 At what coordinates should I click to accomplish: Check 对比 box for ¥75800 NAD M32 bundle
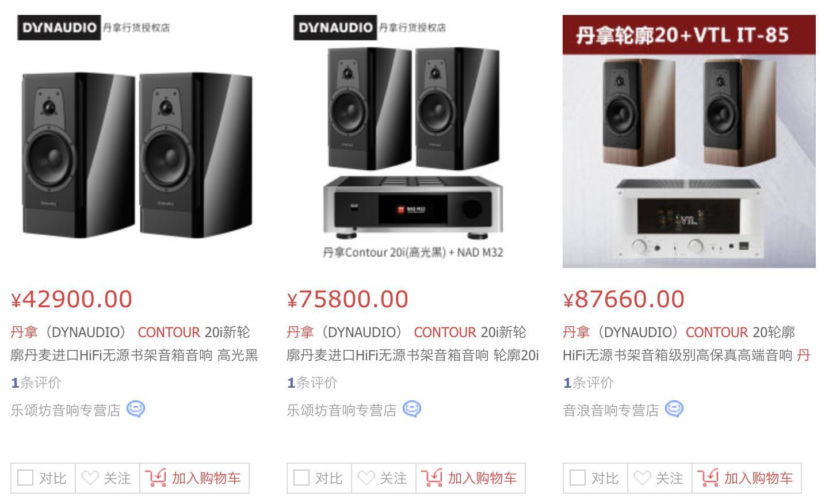(x=301, y=478)
